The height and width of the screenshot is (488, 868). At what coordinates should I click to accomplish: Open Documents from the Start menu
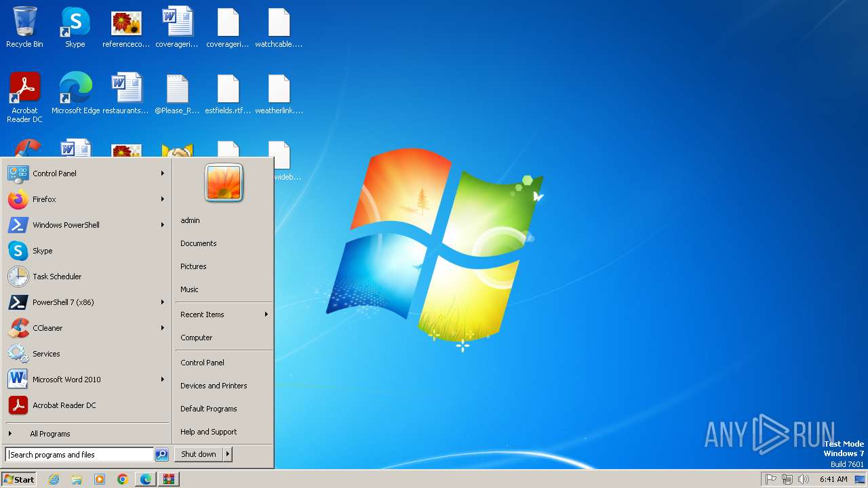point(224,243)
